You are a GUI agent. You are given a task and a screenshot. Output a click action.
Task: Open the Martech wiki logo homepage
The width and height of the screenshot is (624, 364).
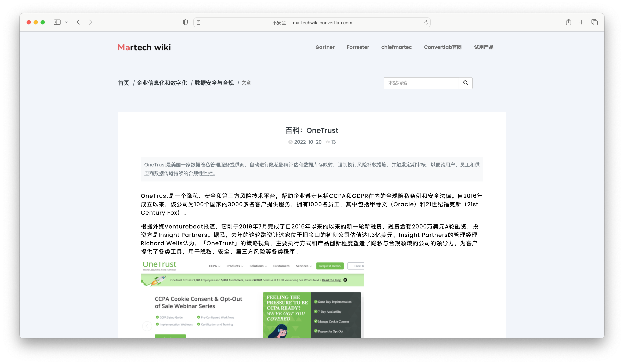pyautogui.click(x=144, y=47)
